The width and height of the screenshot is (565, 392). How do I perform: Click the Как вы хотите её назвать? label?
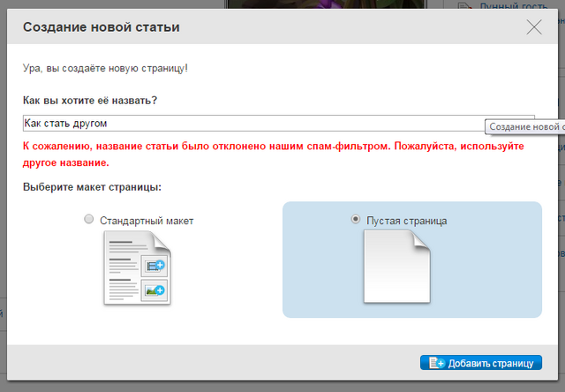click(90, 100)
